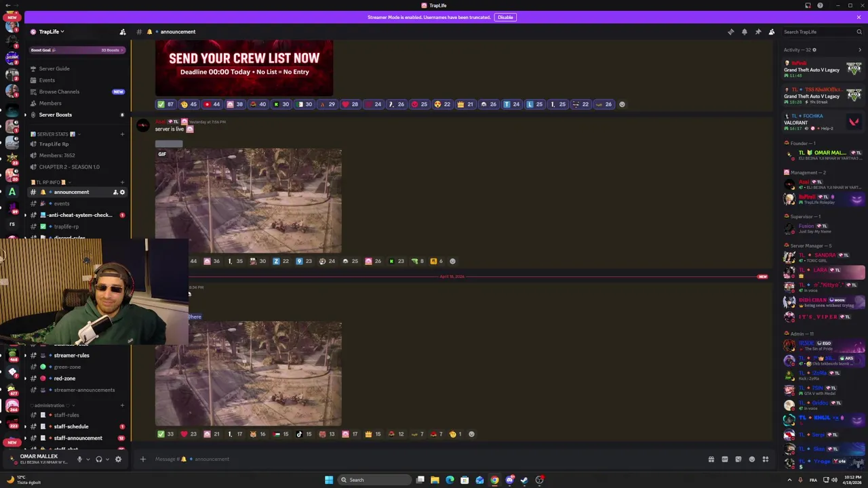Select CHAPTER 2 - SEASON 1.0 channel
This screenshot has height=488, width=868.
[69, 167]
